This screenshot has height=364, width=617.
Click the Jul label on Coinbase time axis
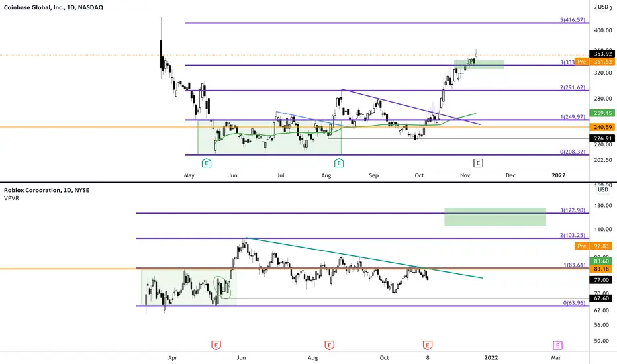click(280, 175)
